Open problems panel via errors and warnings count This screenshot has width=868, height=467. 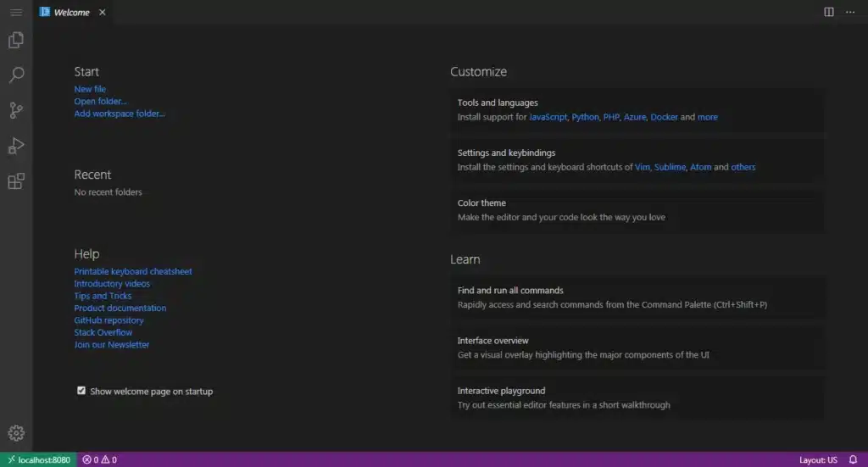click(x=100, y=460)
